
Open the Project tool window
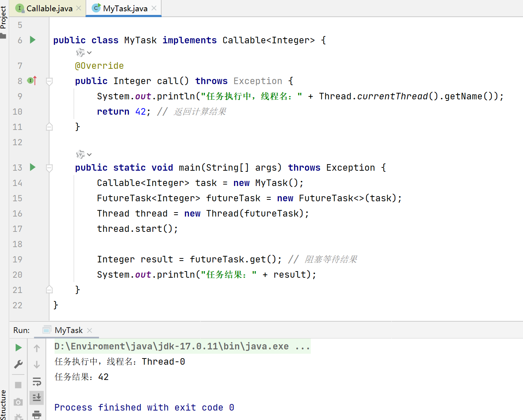point(3,22)
